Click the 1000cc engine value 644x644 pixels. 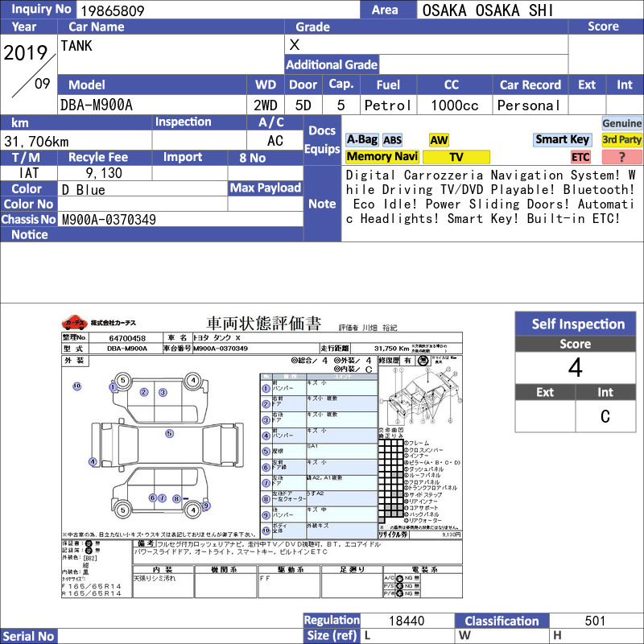(x=454, y=105)
